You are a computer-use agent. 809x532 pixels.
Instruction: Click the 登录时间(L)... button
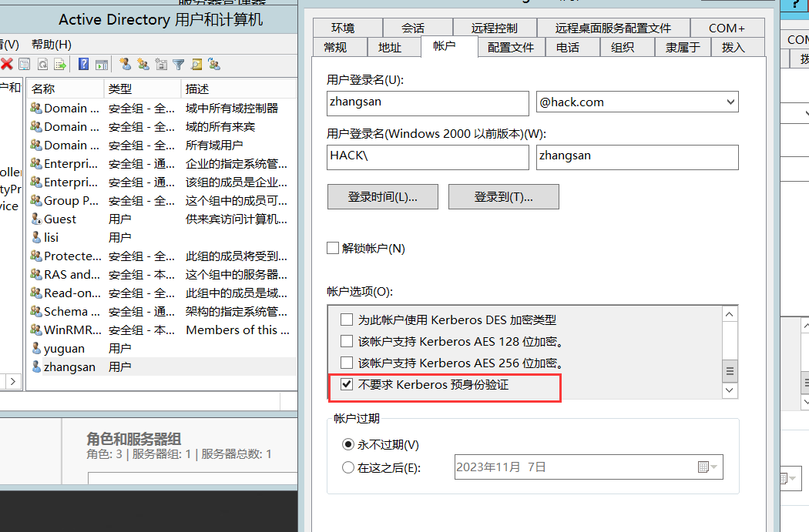pyautogui.click(x=382, y=196)
